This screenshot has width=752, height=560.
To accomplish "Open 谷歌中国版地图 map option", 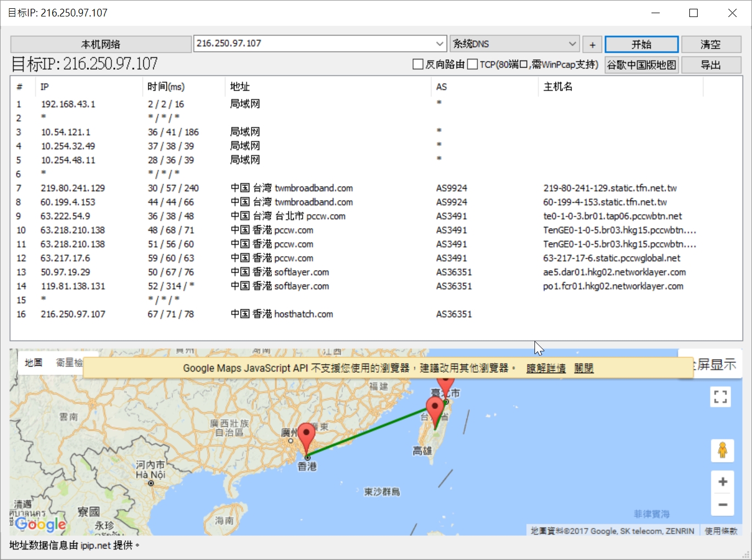I will click(x=642, y=65).
